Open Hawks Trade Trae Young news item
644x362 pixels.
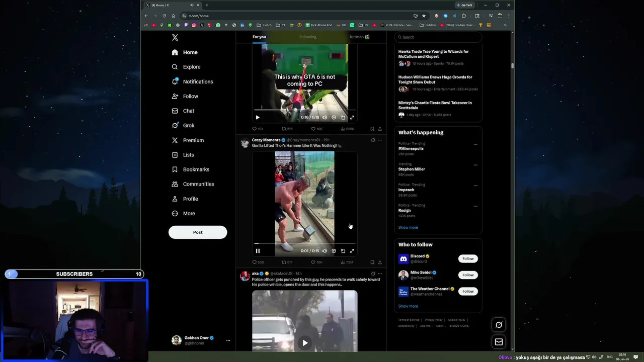[434, 54]
